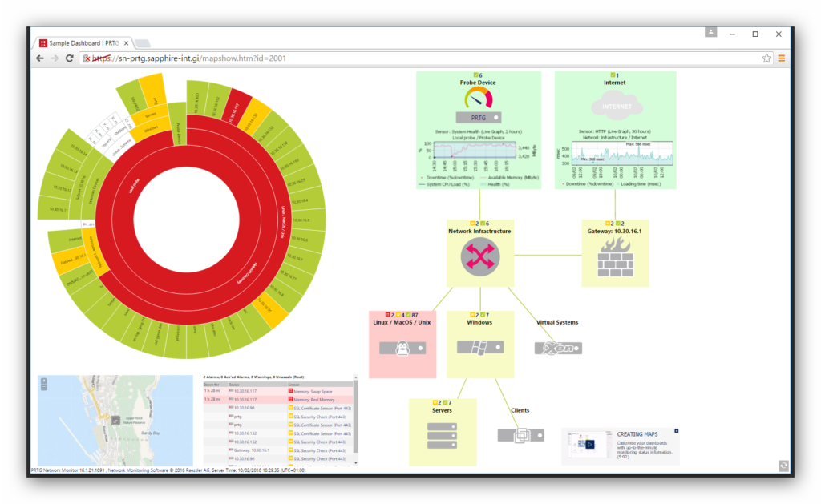The height and width of the screenshot is (504, 821).
Task: Click the alarm list scrollbar
Action: tap(356, 417)
